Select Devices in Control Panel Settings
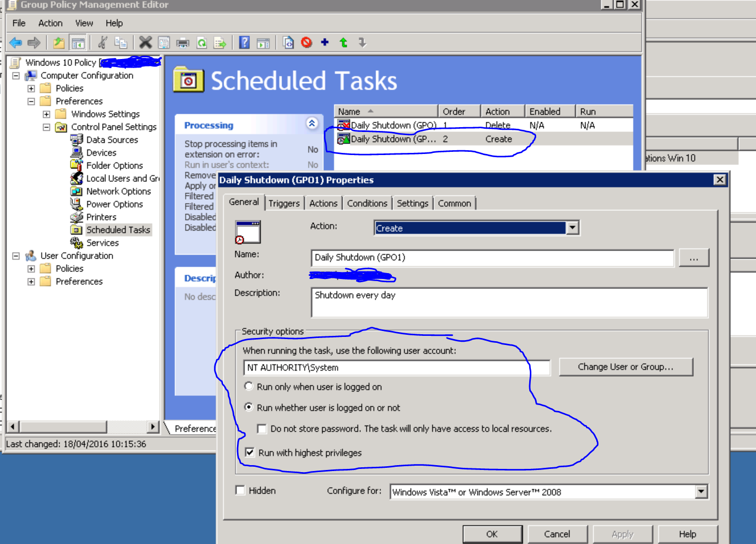The width and height of the screenshot is (756, 544). pyautogui.click(x=101, y=152)
